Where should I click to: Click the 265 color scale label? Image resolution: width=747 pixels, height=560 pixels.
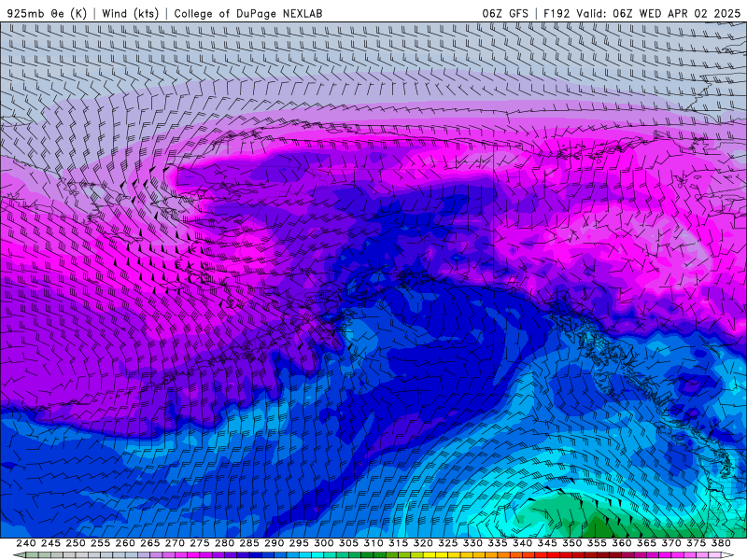(150, 543)
